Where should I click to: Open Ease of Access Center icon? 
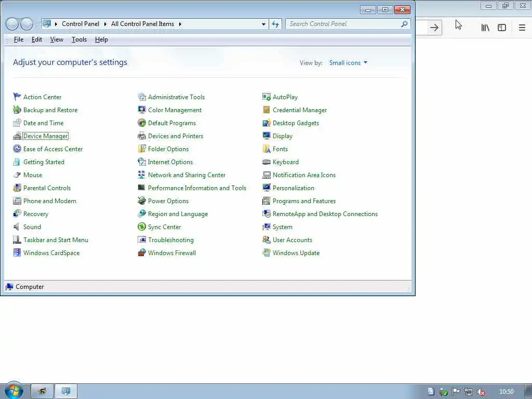pos(17,149)
